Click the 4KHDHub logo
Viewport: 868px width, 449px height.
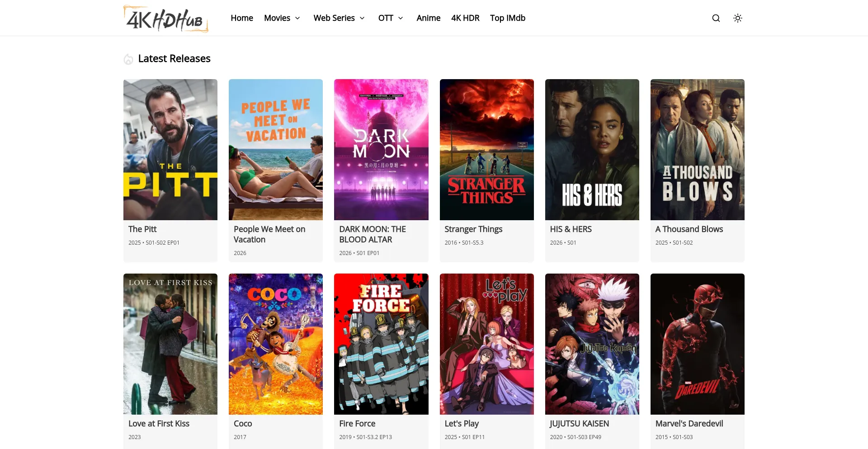tap(166, 19)
